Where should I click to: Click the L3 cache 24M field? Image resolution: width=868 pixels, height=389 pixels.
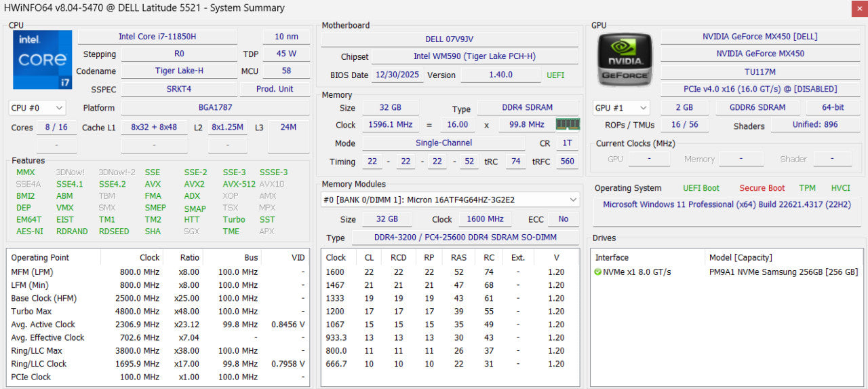click(x=288, y=128)
